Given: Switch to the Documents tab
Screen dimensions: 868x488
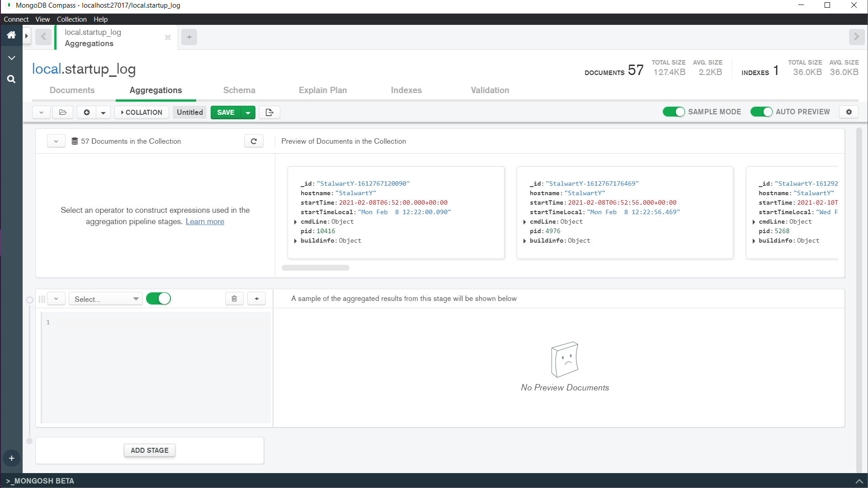Looking at the screenshot, I should 72,90.
